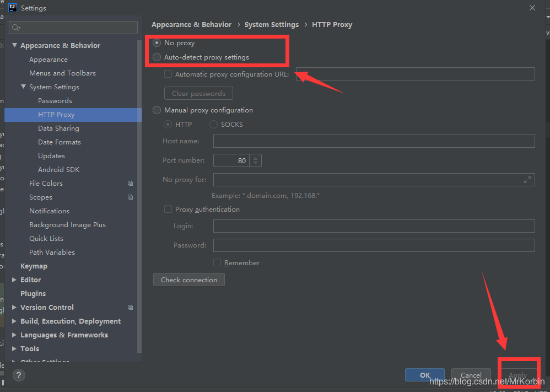Open File Colors settings
550x392 pixels.
46,183
